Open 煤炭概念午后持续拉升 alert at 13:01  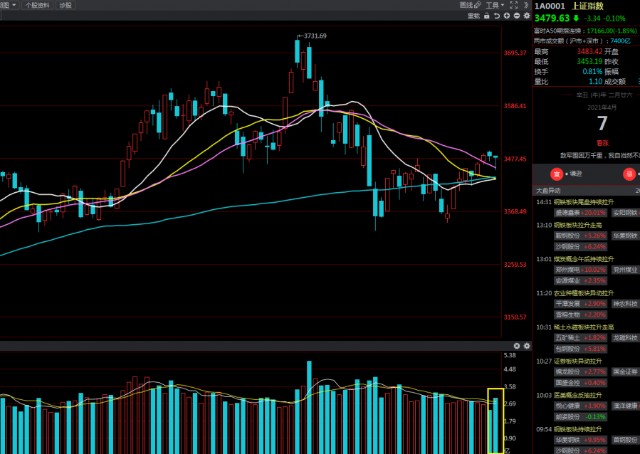click(x=587, y=257)
